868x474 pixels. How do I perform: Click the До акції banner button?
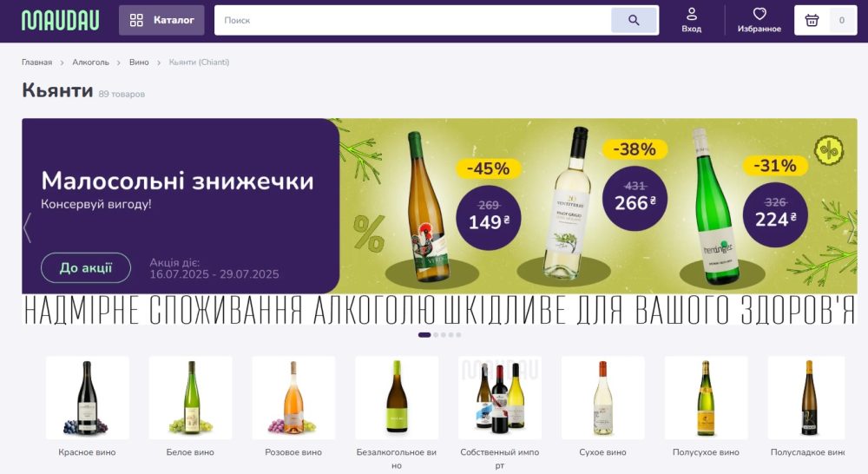86,268
